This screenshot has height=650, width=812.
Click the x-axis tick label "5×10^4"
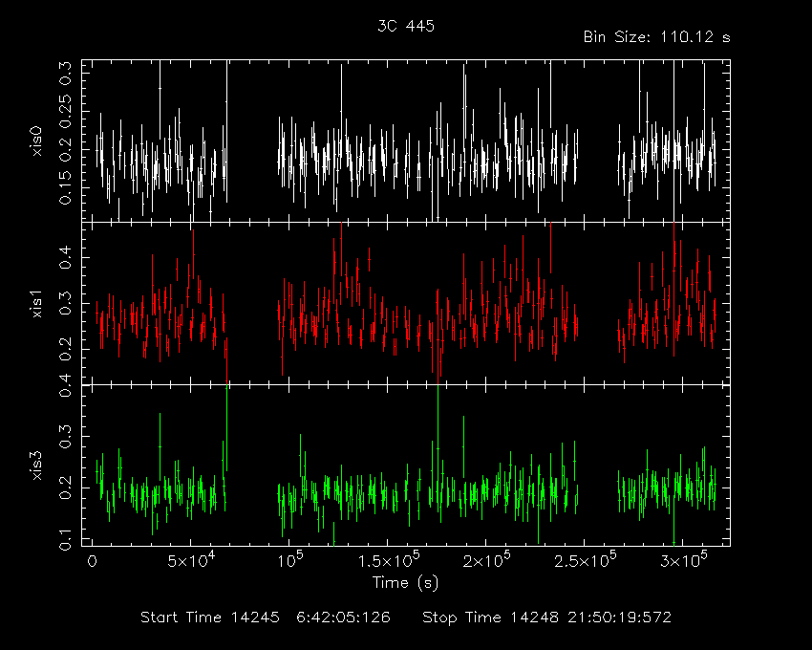point(191,560)
